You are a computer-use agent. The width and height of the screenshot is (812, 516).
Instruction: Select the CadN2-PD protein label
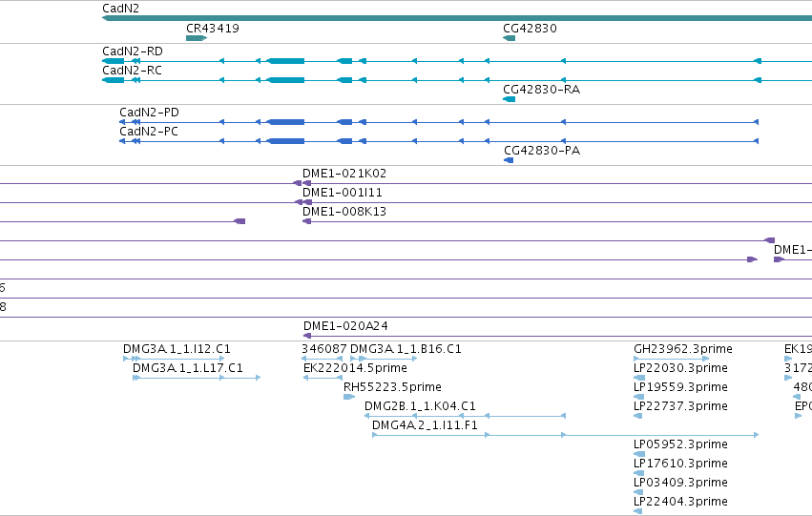(x=149, y=113)
